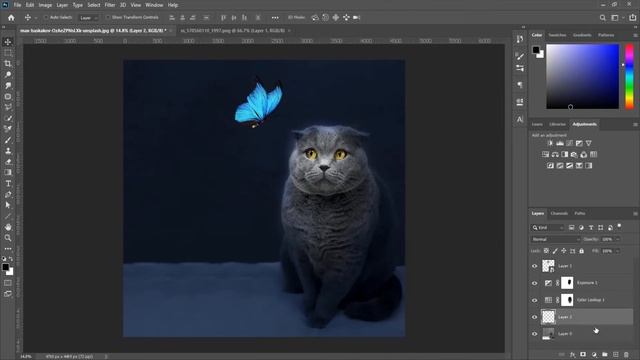
Task: Toggle visibility of Layer 0
Action: [x=535, y=334]
